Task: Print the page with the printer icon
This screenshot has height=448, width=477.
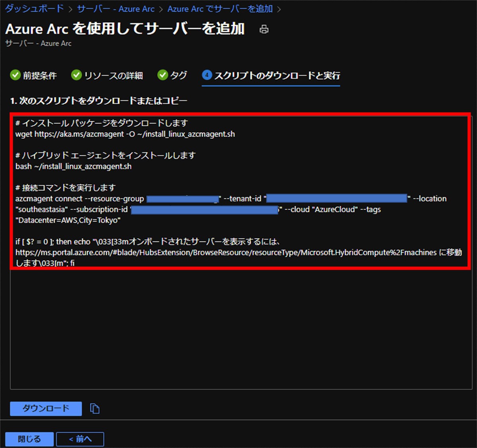Action: coord(264,29)
